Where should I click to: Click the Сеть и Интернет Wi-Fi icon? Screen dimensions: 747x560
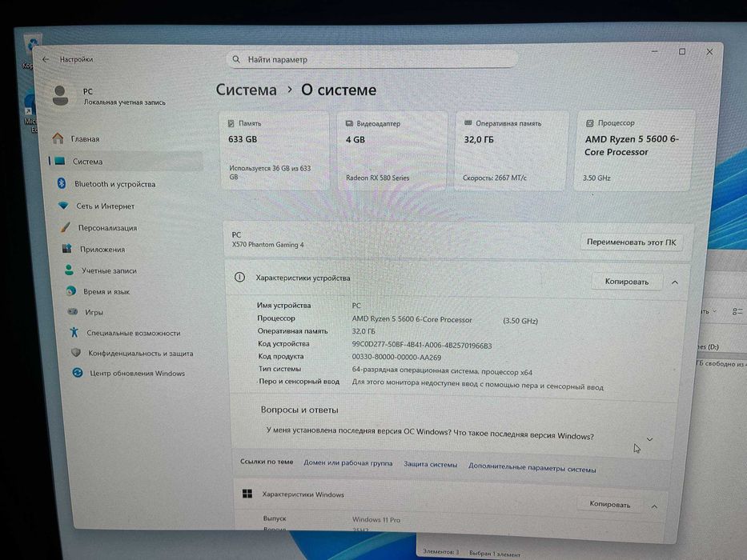63,206
